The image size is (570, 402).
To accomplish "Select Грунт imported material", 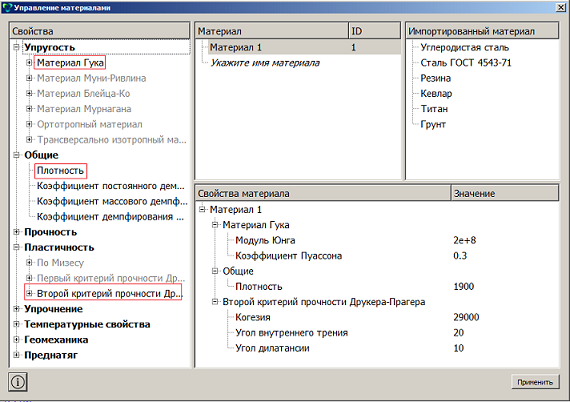I will 433,124.
